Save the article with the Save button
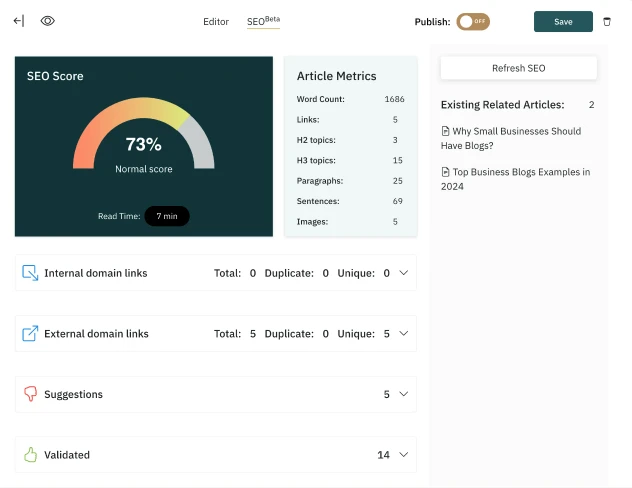Viewport: 632px width, 488px height. pos(563,22)
